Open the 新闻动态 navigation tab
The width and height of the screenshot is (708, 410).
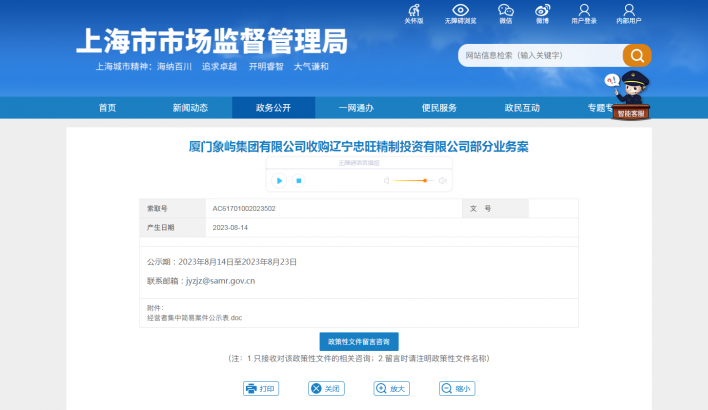(190, 108)
